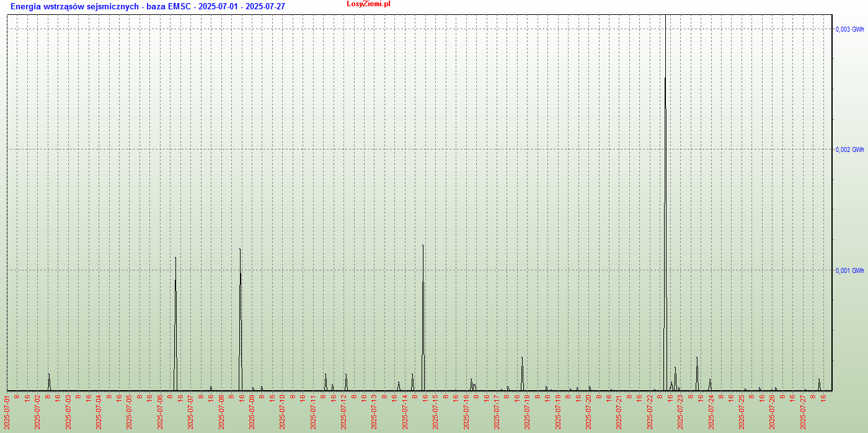Screen dimensions: 868x433
Task: Select the 2025-07-01 date label
Action: (7, 411)
